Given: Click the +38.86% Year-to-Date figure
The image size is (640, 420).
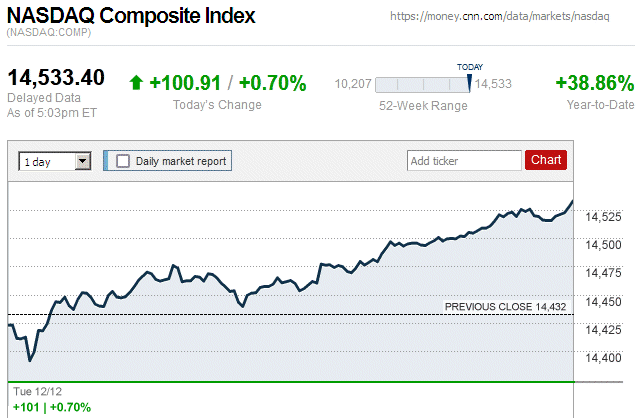Looking at the screenshot, I should [x=594, y=83].
